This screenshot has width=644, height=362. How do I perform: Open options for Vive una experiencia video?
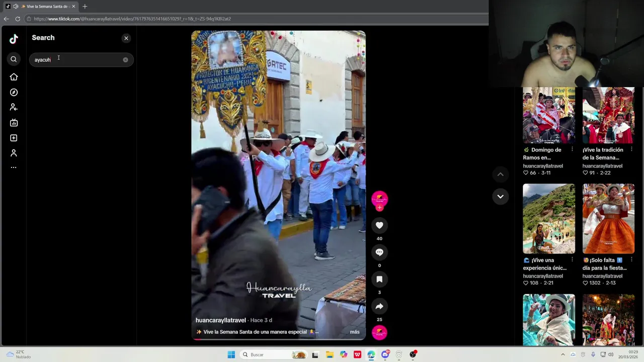point(572,260)
